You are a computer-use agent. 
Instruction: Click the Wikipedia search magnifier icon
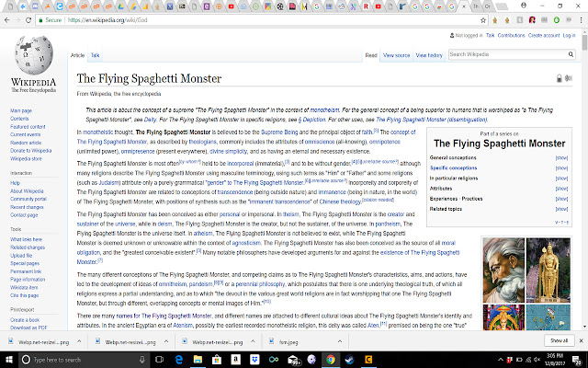click(x=571, y=54)
